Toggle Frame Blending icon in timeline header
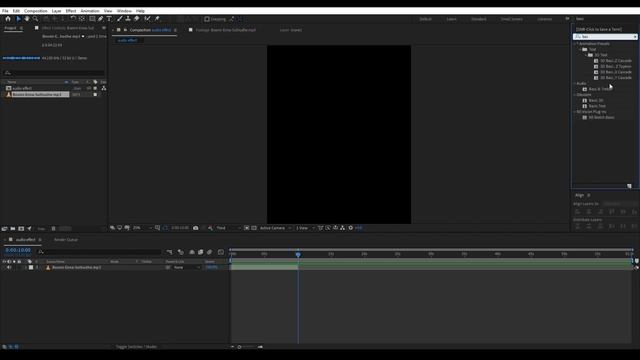The height and width of the screenshot is (360, 640). (x=200, y=252)
